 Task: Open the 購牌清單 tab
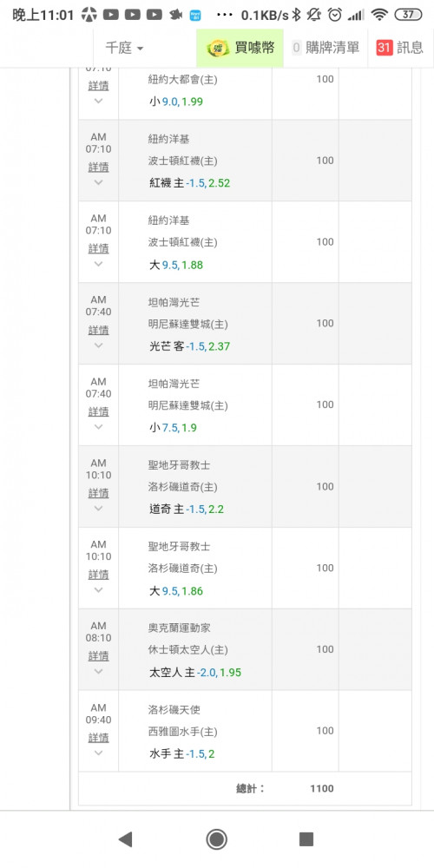tap(325, 48)
